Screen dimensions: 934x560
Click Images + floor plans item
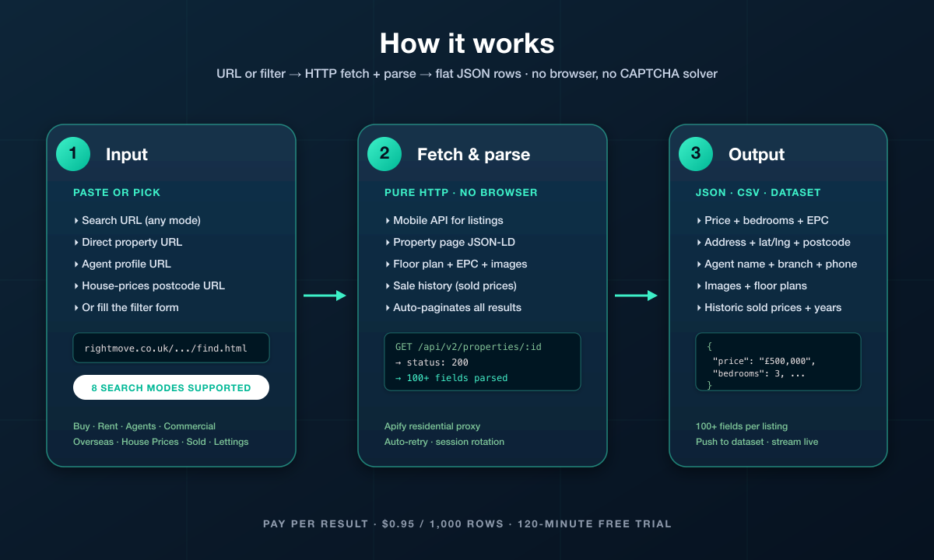(751, 285)
